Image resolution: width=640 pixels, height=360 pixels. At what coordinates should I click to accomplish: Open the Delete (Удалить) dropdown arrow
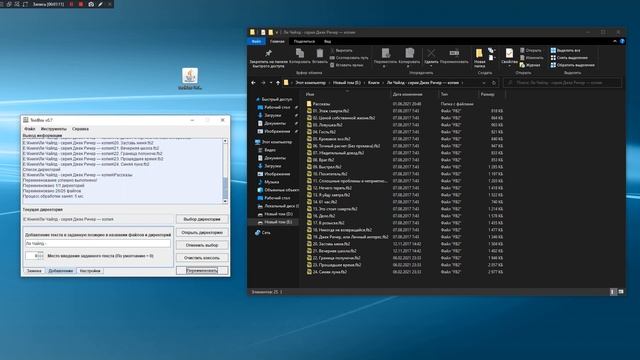click(431, 66)
